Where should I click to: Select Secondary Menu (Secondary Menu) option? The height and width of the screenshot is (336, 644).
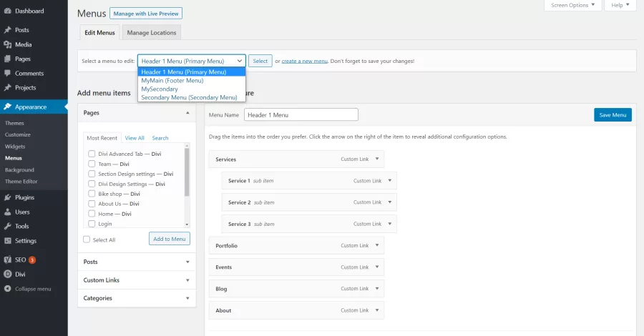pyautogui.click(x=191, y=98)
